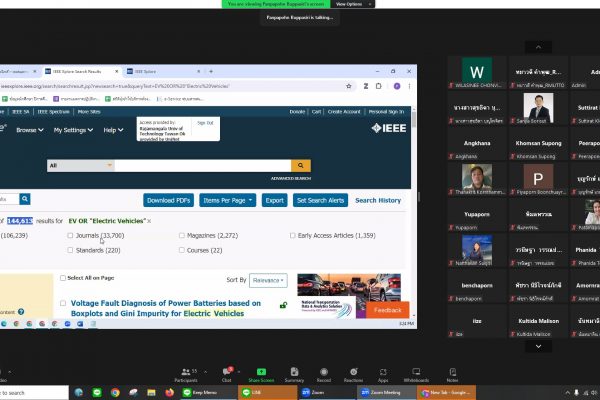The width and height of the screenshot is (600, 400).
Task: Switch to the second IEEE Xplore tab
Action: point(162,71)
